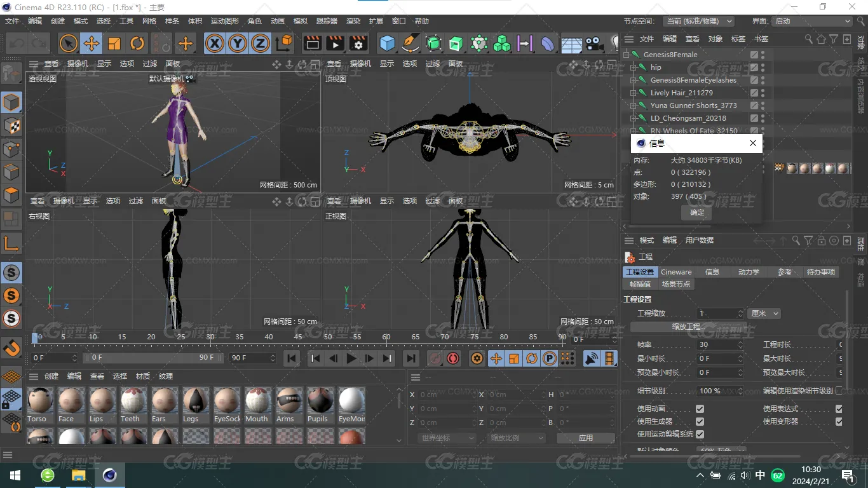Click the coordinate system cube icon
Viewport: 868px width, 488px height.
pyautogui.click(x=285, y=43)
